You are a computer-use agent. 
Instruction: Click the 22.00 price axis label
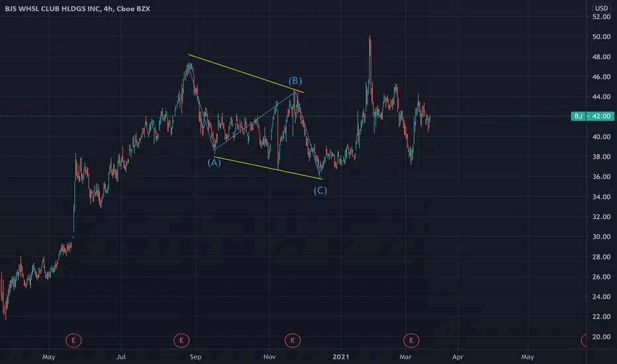(x=601, y=316)
